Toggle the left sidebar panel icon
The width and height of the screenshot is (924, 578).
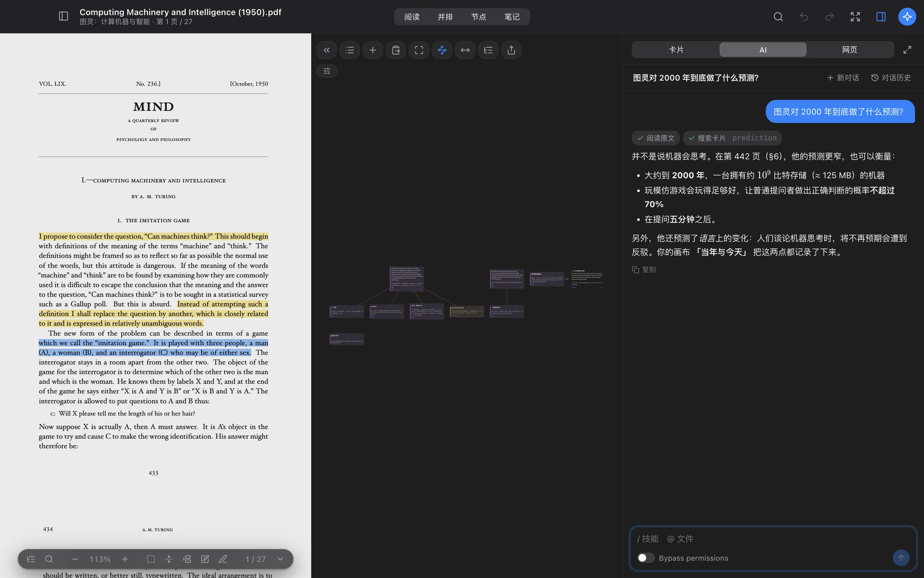pyautogui.click(x=64, y=16)
